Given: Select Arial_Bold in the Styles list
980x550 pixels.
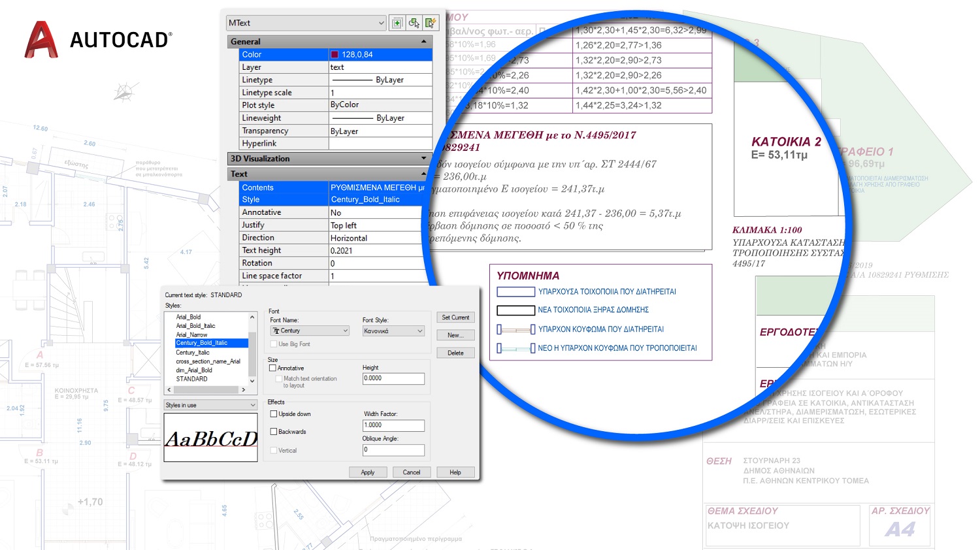Looking at the screenshot, I should click(188, 317).
